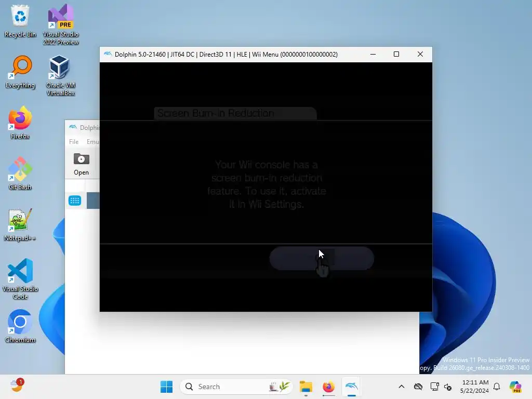This screenshot has width=532, height=399.
Task: Click the cloud sync-off tray icon
Action: click(x=418, y=387)
